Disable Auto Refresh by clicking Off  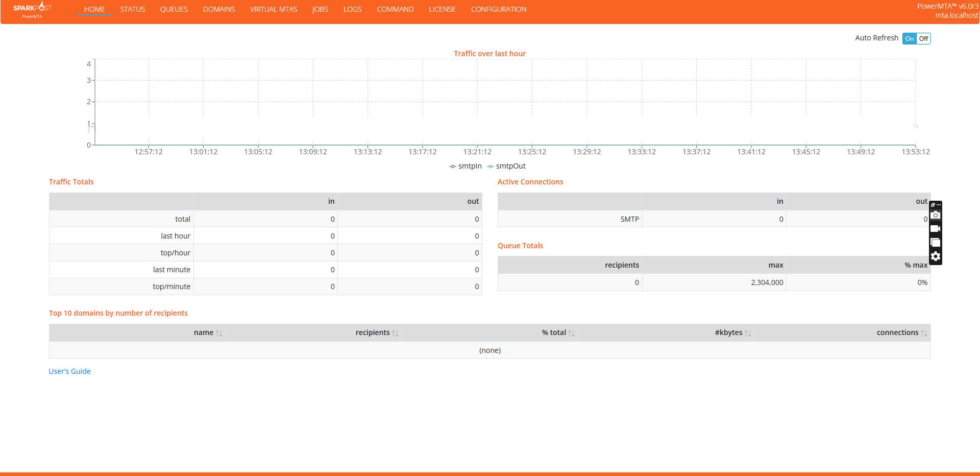coord(923,38)
